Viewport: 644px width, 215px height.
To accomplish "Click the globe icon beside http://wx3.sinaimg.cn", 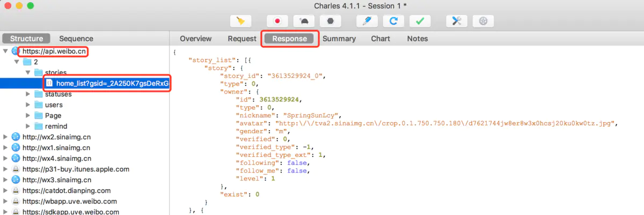I will coord(16,180).
